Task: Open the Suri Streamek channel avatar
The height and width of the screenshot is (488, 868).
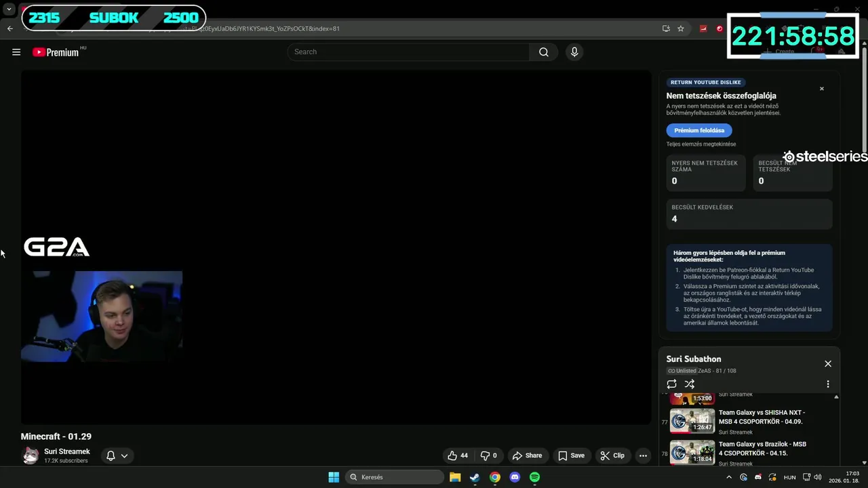Action: click(x=31, y=455)
